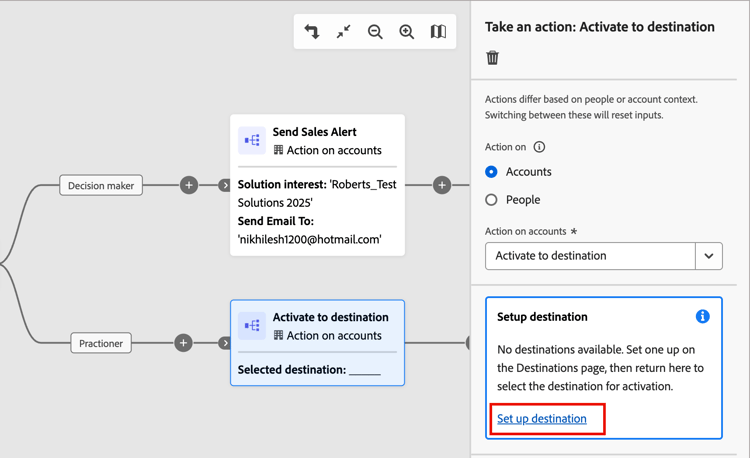750x458 pixels.
Task: Add a node after Decision maker
Action: (189, 185)
